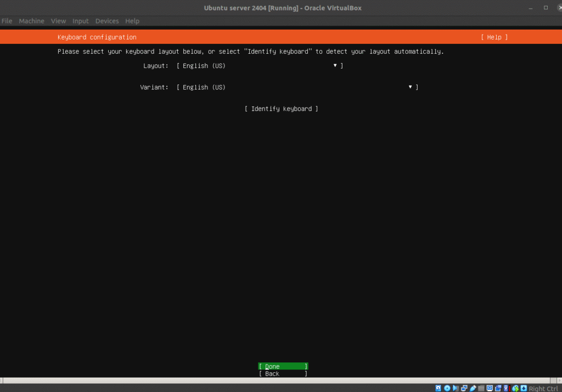Screen dimensions: 562x392
Task: Open the Machine menu
Action: pos(31,21)
